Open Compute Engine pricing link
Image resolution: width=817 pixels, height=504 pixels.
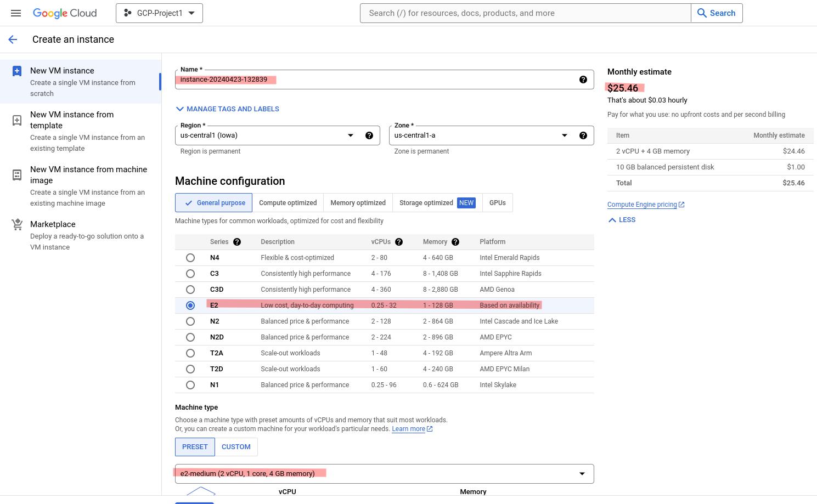(642, 205)
